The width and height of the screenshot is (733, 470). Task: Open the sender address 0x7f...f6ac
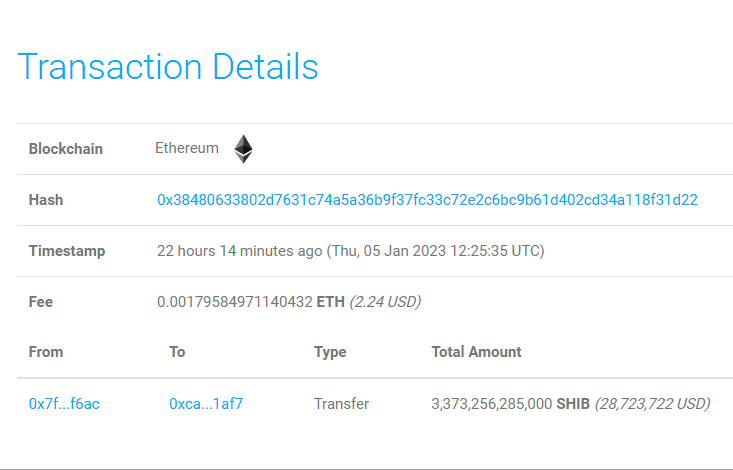64,404
